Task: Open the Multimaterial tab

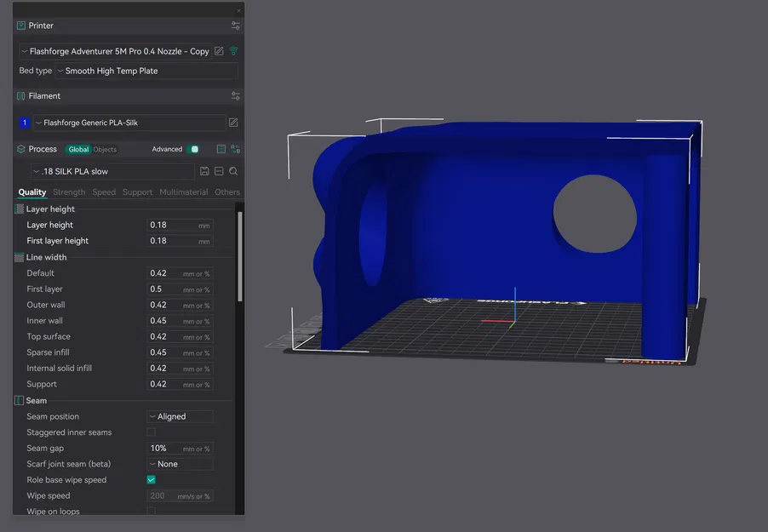Action: (x=185, y=192)
